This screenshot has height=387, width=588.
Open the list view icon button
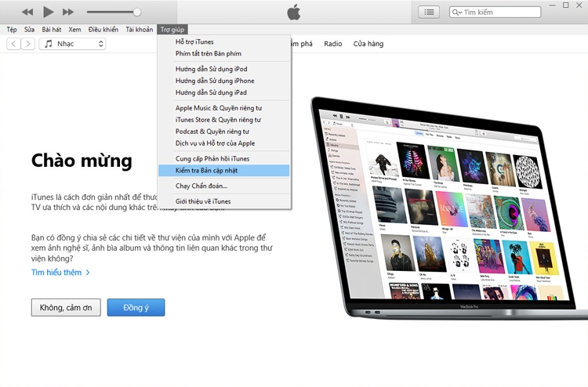click(x=429, y=12)
